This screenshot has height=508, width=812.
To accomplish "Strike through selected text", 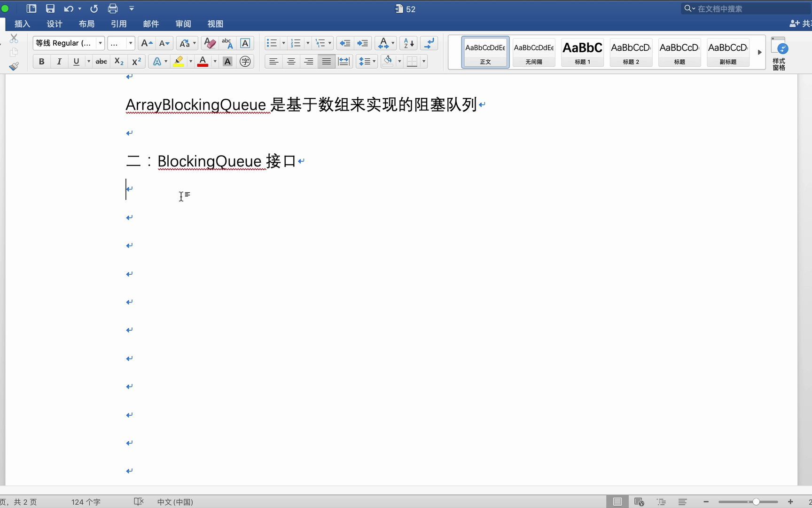I will (101, 62).
